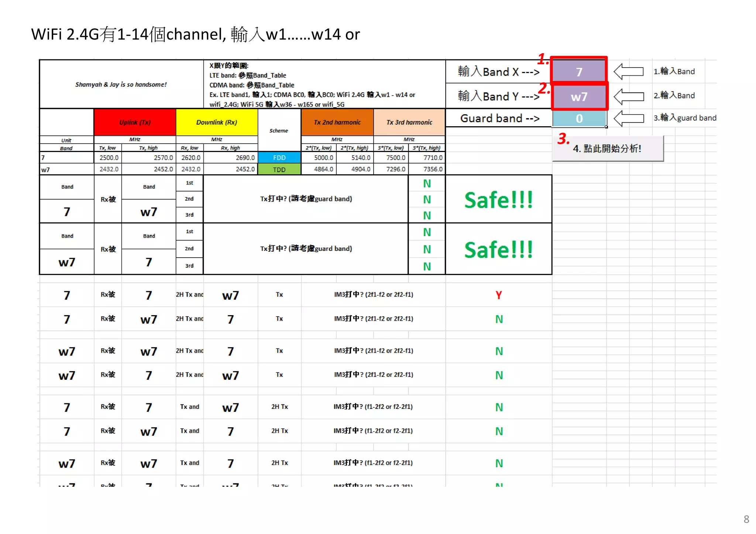Click the red Uplink (Tx) header cell

135,122
